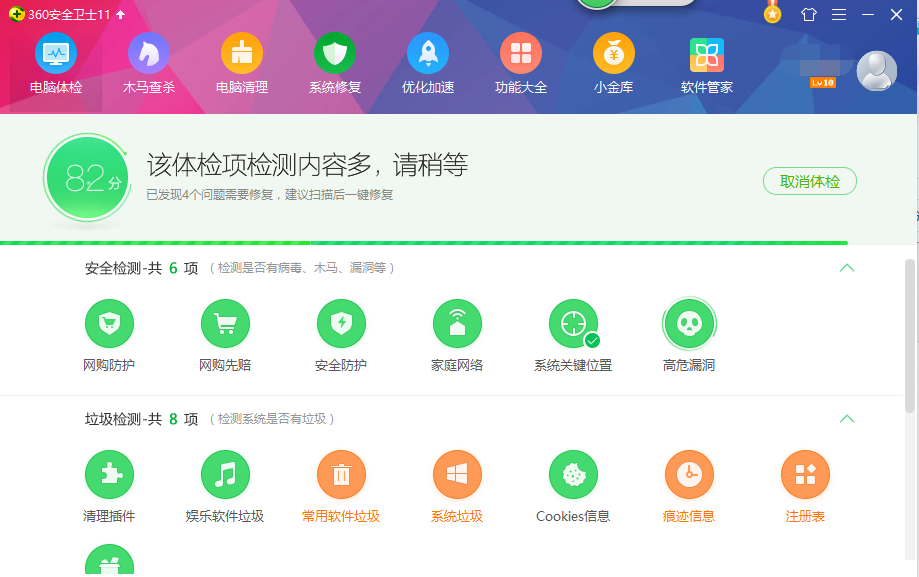Open 小金库 money bag icon

[x=614, y=65]
